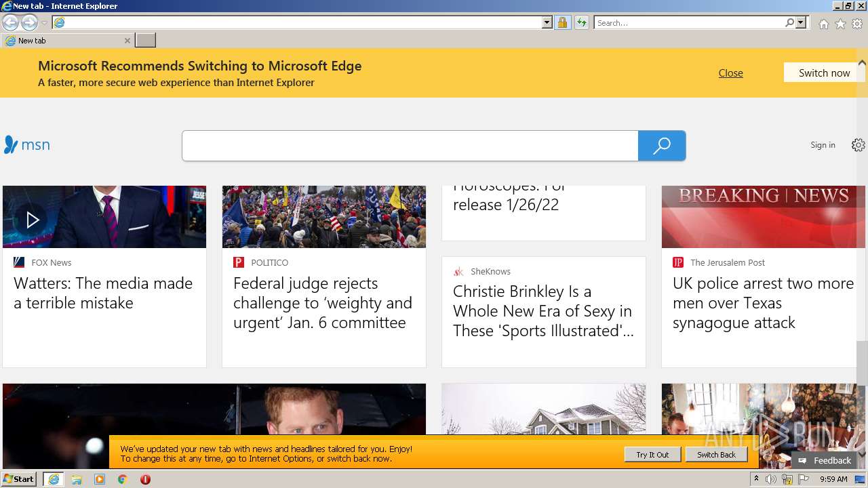
Task: Click the scroll-up arrow of the page
Action: [862, 63]
